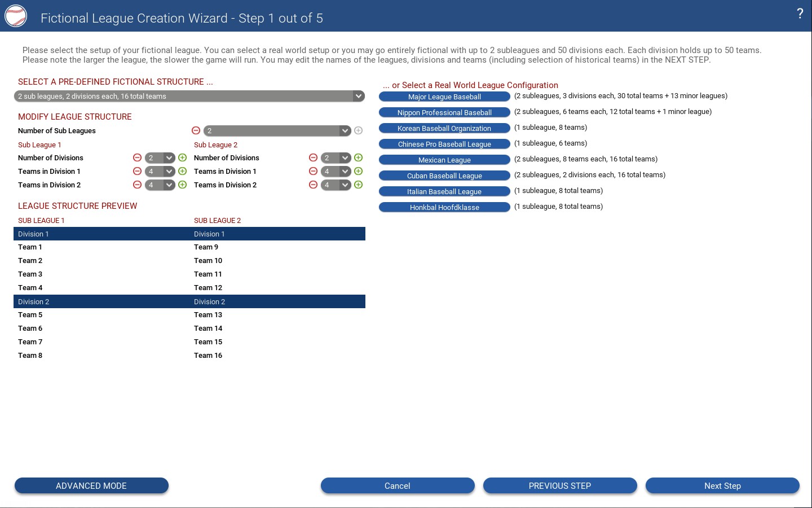Decrease Sub League 1 Number of Divisions
812x508 pixels.
[x=137, y=157]
